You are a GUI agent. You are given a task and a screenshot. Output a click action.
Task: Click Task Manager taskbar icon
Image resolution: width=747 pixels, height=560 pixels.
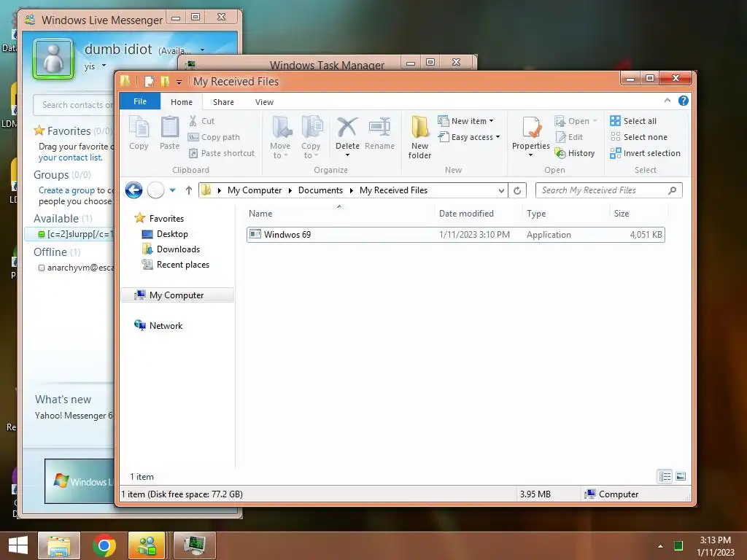(195, 545)
